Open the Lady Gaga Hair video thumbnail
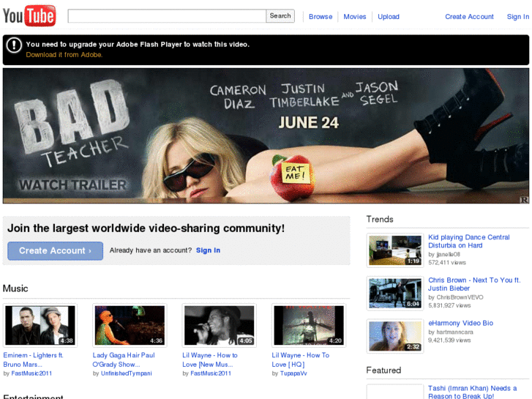 tap(130, 325)
